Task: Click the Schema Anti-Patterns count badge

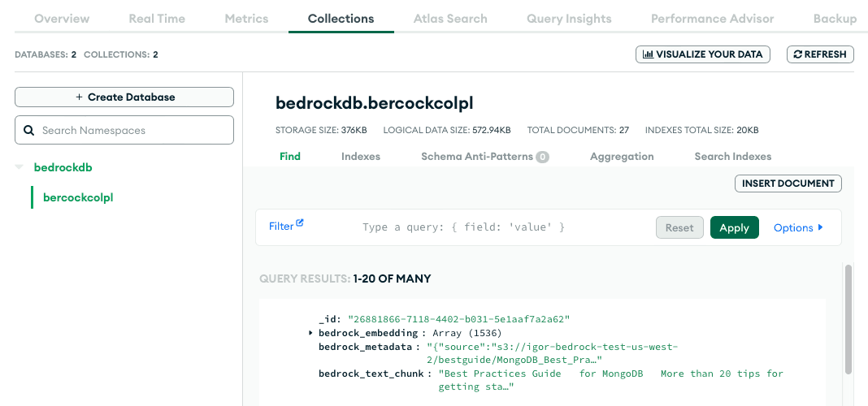Action: click(542, 157)
